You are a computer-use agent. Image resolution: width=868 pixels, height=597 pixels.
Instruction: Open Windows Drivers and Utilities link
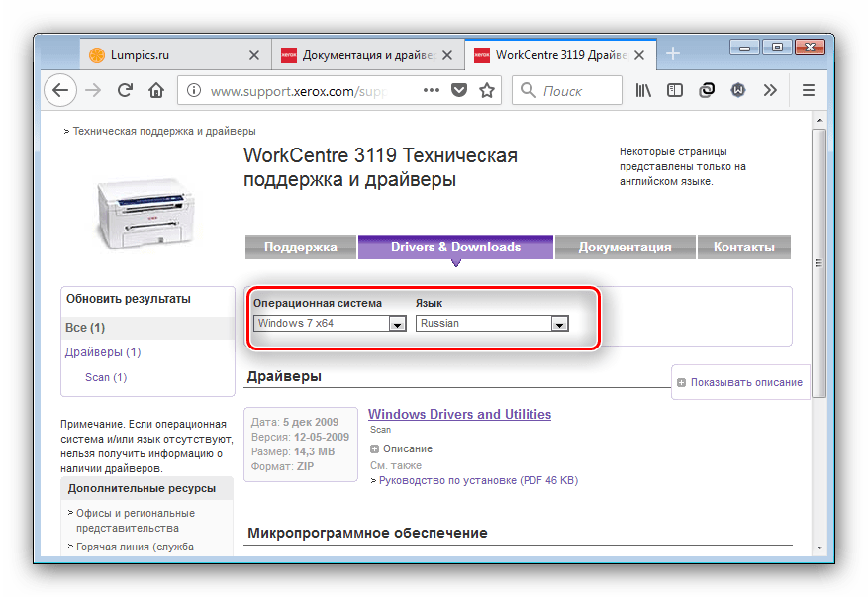point(459,414)
